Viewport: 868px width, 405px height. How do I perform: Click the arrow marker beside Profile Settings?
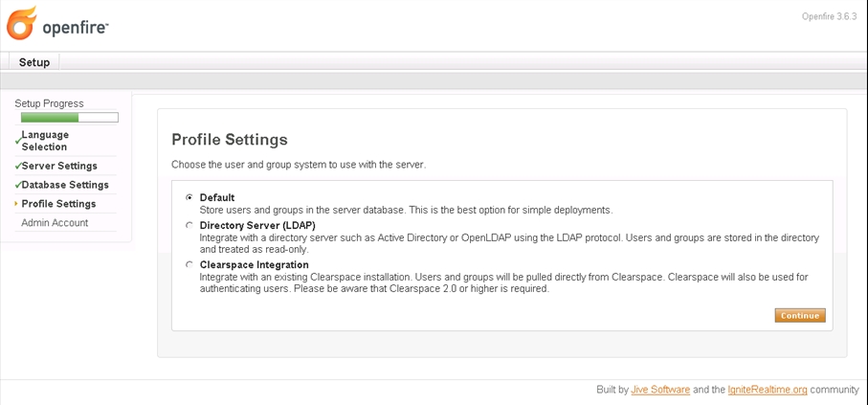[x=16, y=204]
